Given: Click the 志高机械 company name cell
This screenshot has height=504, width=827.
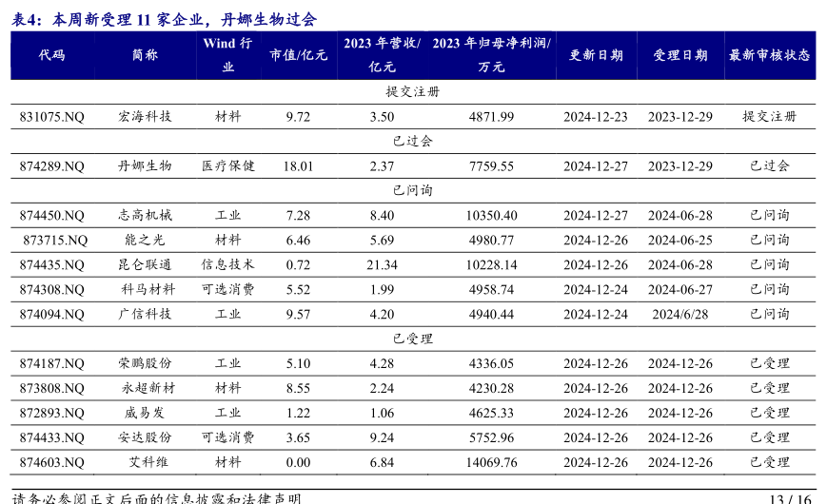Looking at the screenshot, I should click(x=145, y=216).
